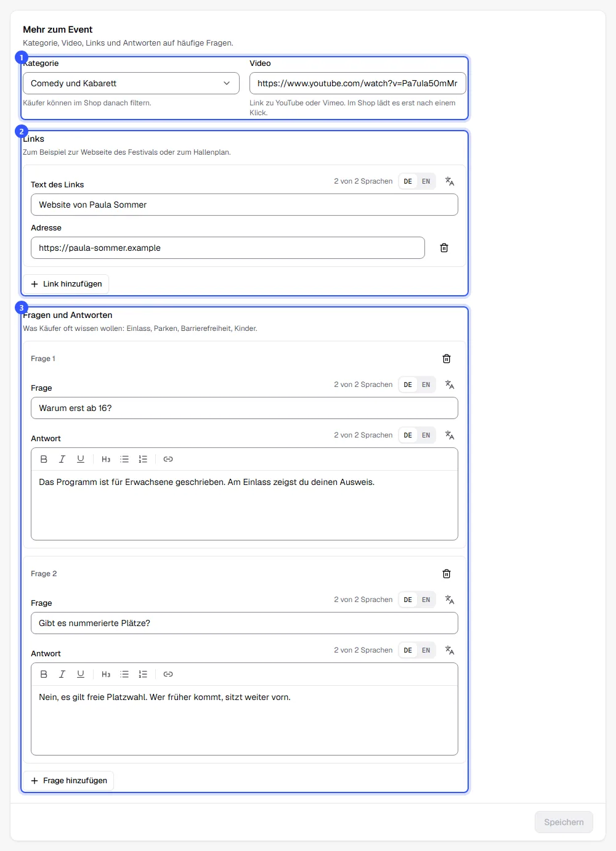Click translate icon for Frage 1 question
The image size is (616, 851).
coord(450,385)
